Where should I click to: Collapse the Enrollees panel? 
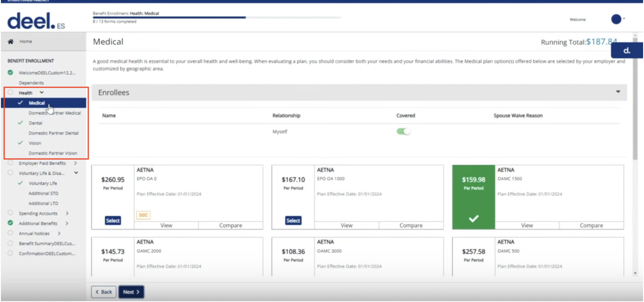tap(618, 92)
